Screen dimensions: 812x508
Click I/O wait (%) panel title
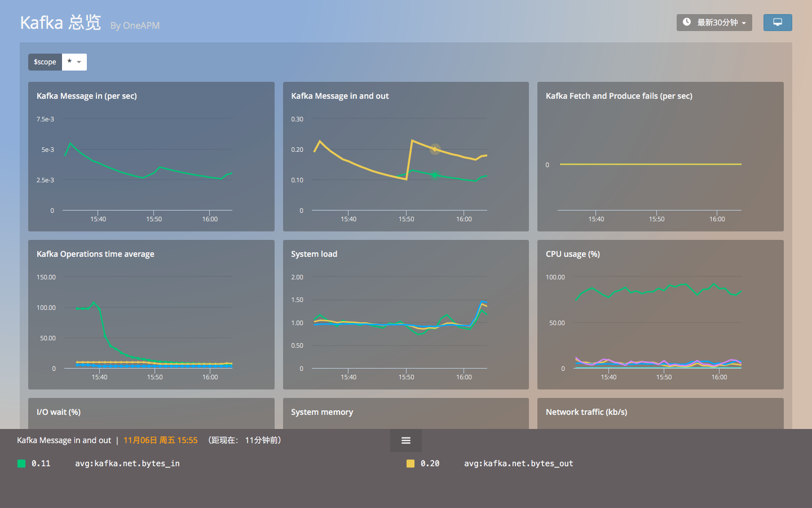tap(59, 412)
